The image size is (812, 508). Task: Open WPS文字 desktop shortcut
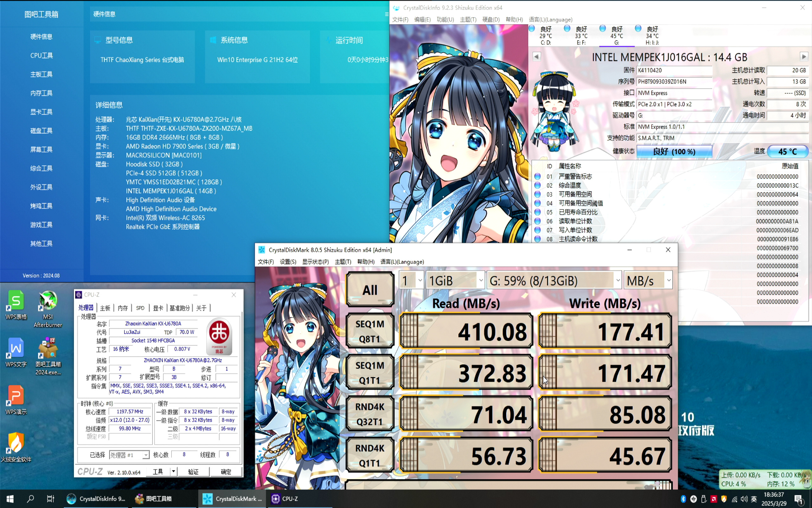16,353
